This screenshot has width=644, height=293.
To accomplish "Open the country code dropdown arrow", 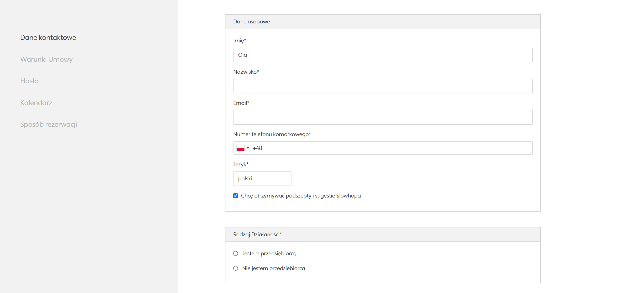I will tap(248, 148).
